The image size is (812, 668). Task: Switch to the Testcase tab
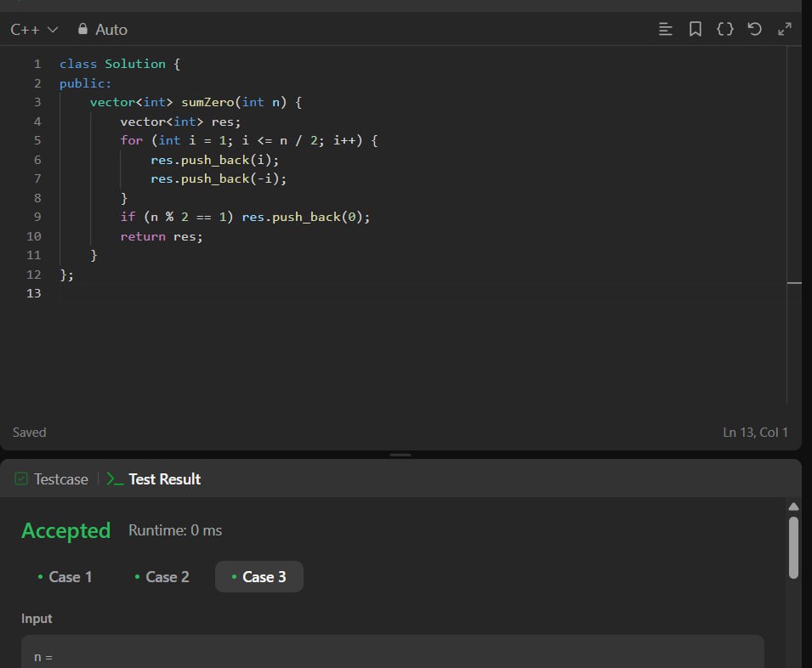[x=51, y=479]
